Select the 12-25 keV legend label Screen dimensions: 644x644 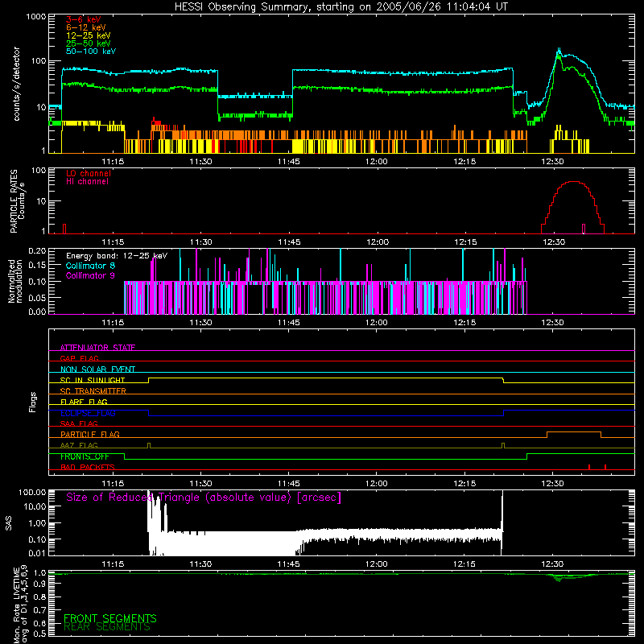tap(88, 35)
